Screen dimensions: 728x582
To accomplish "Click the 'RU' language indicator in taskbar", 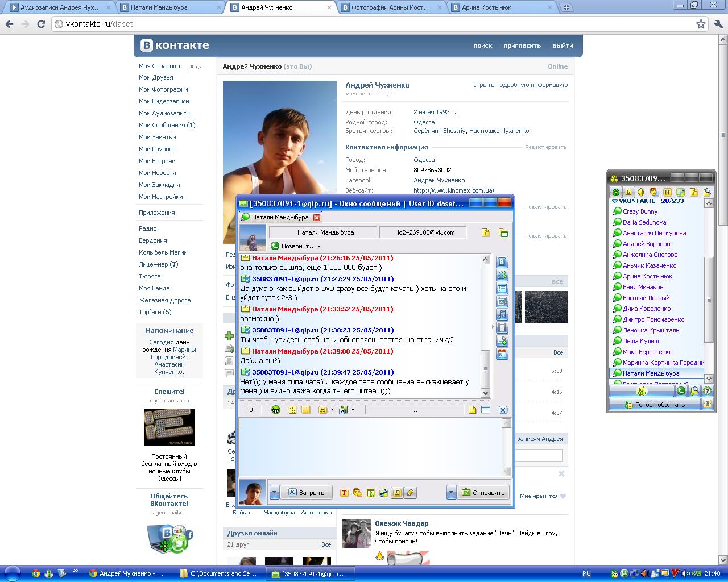I will coord(586,573).
